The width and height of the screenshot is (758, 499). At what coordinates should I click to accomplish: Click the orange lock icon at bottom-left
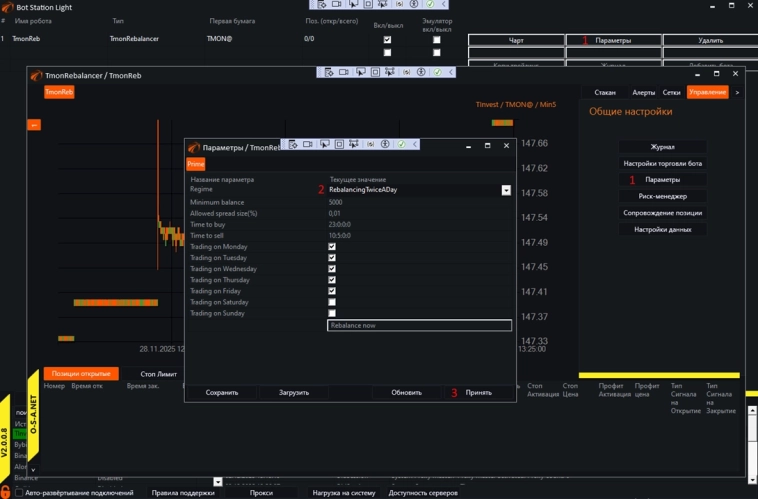coord(7,491)
